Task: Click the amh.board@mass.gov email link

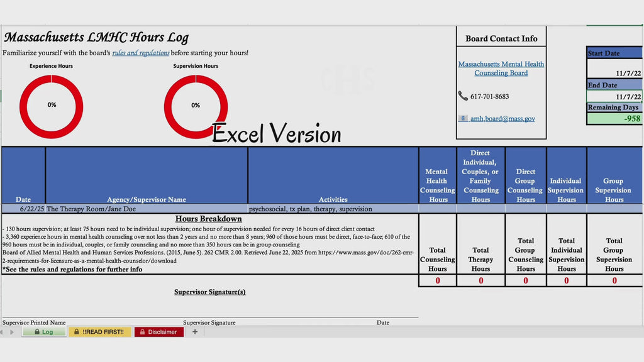Action: pyautogui.click(x=502, y=119)
